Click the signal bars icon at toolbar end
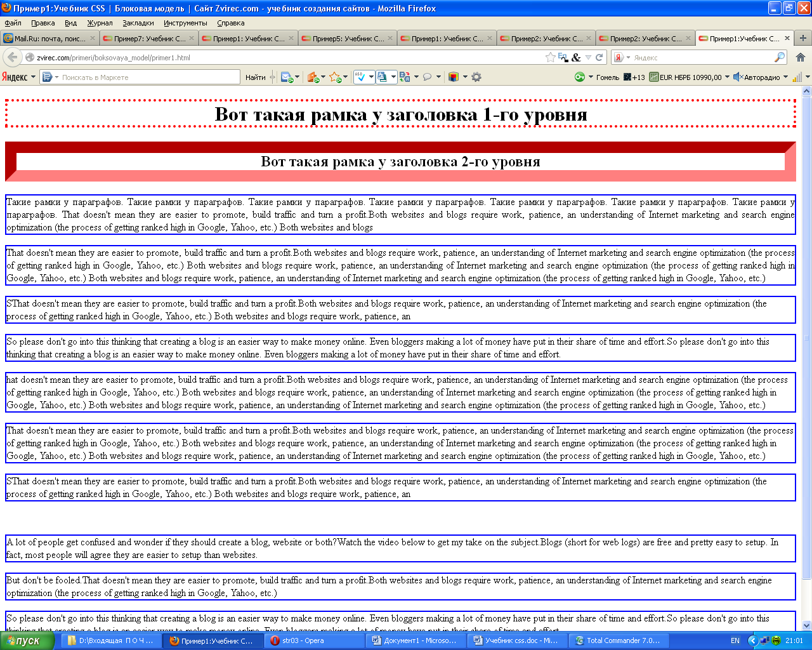The image size is (812, 650). click(797, 77)
